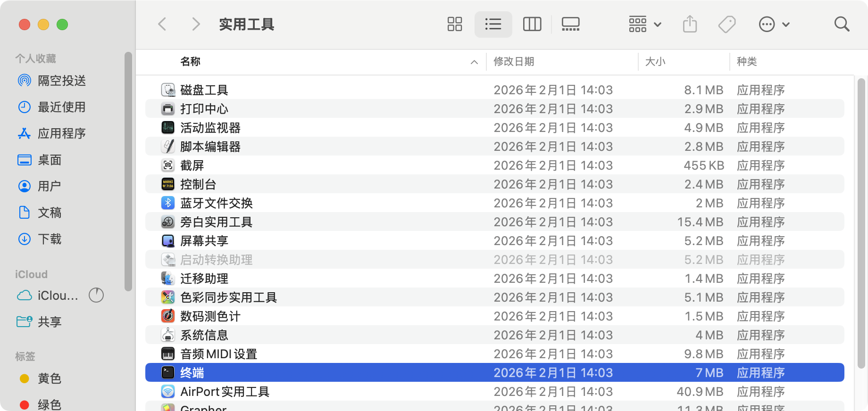Click the 脚本编辑器 app icon
Viewport: 868px width, 411px height.
coord(168,147)
